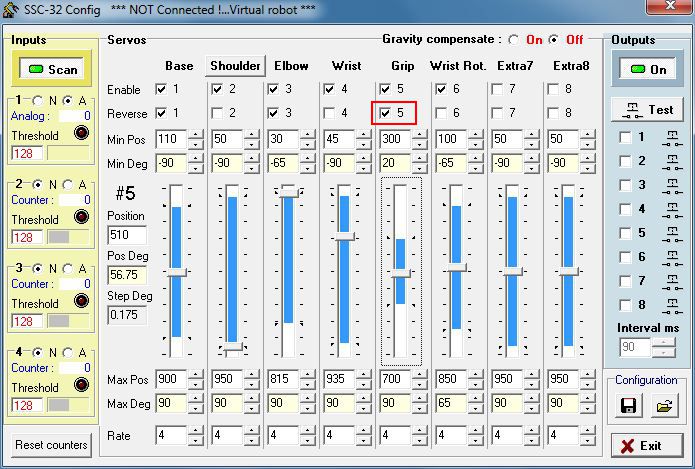This screenshot has height=469, width=695.
Task: Check output 3 checkbox
Action: coord(625,185)
